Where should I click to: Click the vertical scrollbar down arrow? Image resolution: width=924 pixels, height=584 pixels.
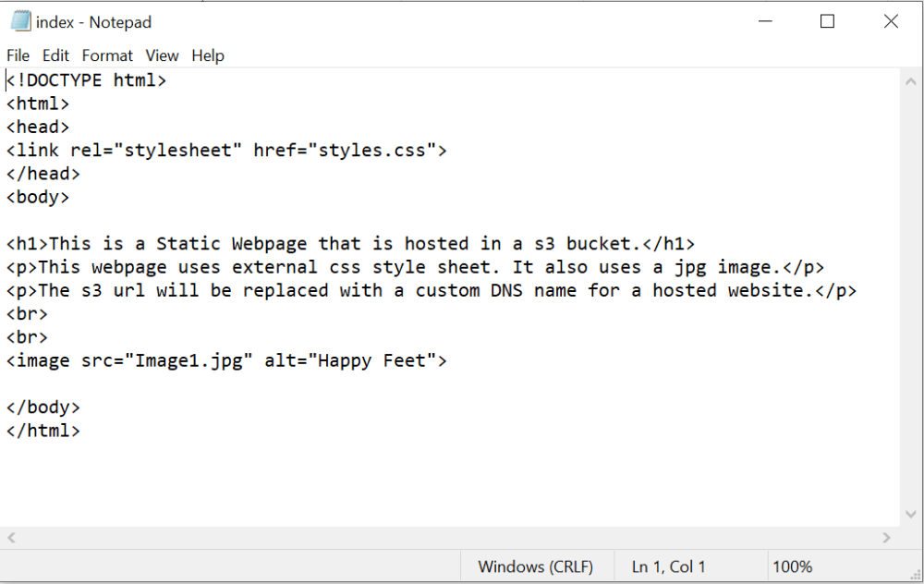911,516
